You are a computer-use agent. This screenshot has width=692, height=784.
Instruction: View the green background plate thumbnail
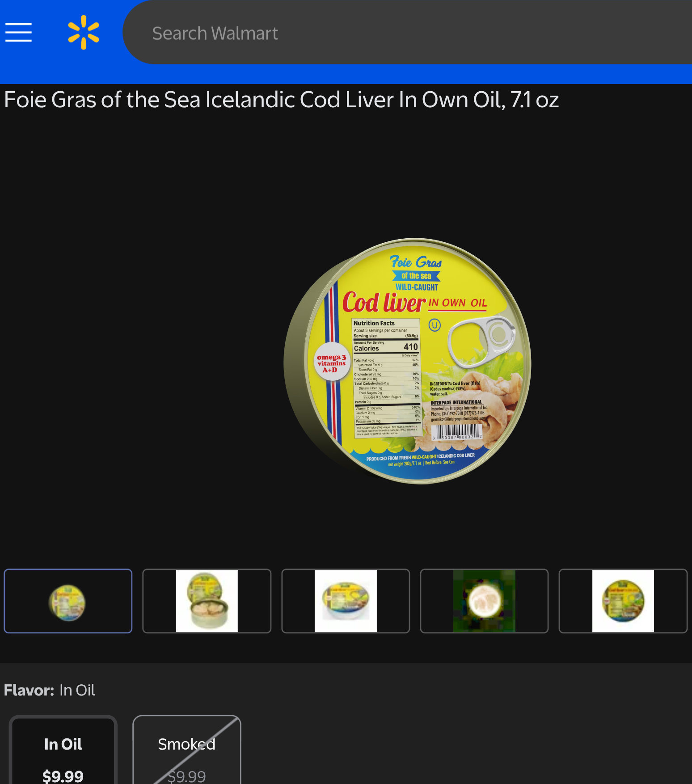pyautogui.click(x=484, y=601)
